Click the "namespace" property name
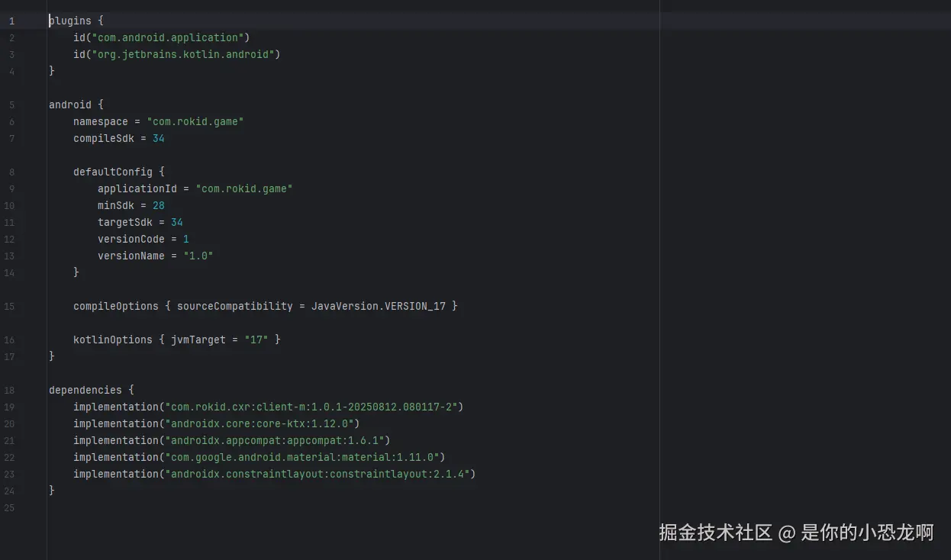The width and height of the screenshot is (951, 560). 101,121
